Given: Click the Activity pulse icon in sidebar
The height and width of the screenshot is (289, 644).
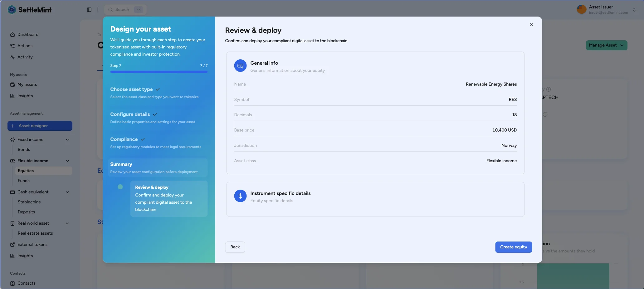Looking at the screenshot, I should pos(12,57).
